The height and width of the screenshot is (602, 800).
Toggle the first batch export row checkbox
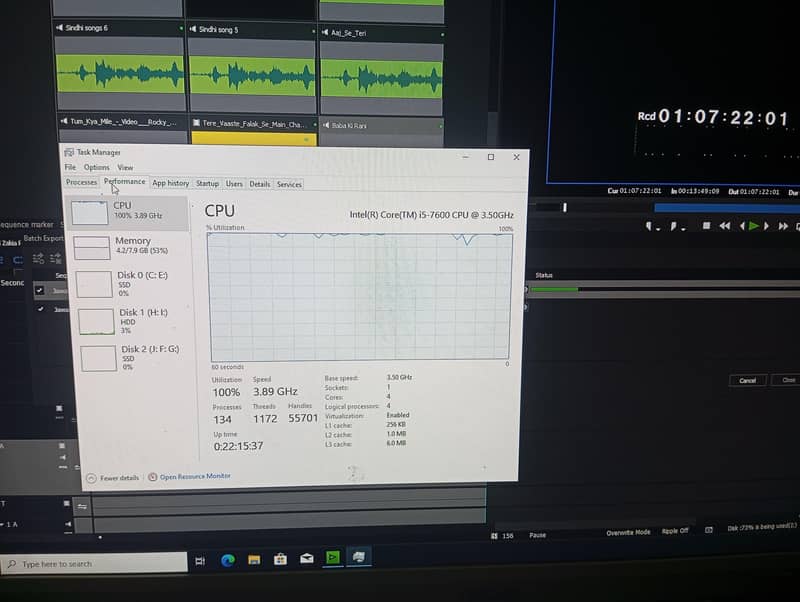point(39,290)
